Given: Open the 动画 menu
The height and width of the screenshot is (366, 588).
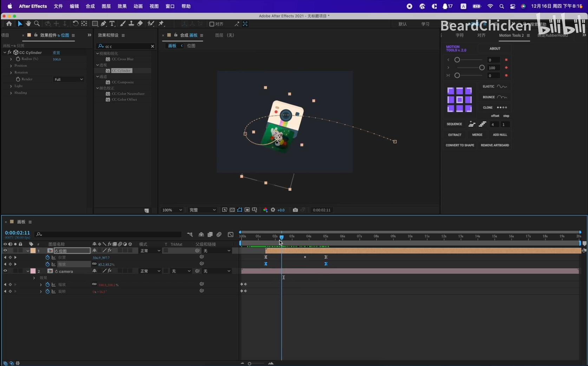Looking at the screenshot, I should tap(138, 6).
